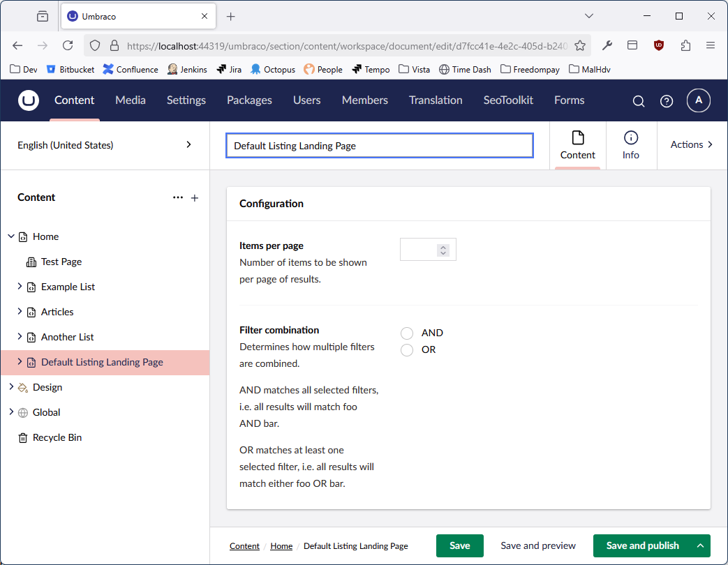Open the browser sidebar panel icon
The image size is (728, 565).
[632, 45]
